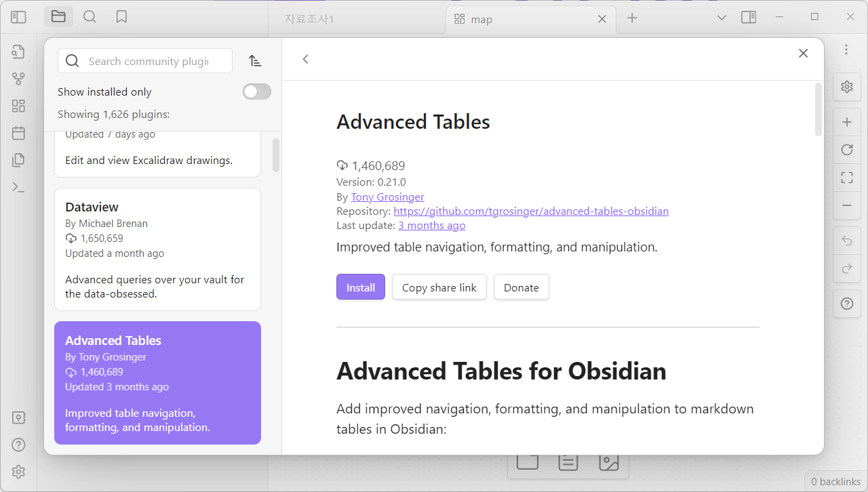The width and height of the screenshot is (868, 492).
Task: Open the help icon in left ribbon
Action: point(18,445)
